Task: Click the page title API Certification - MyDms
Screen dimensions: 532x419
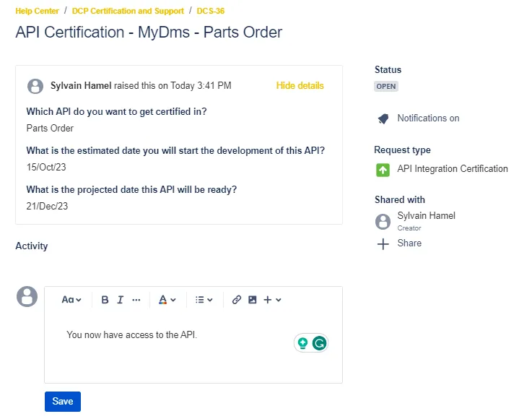Action: pyautogui.click(x=149, y=33)
